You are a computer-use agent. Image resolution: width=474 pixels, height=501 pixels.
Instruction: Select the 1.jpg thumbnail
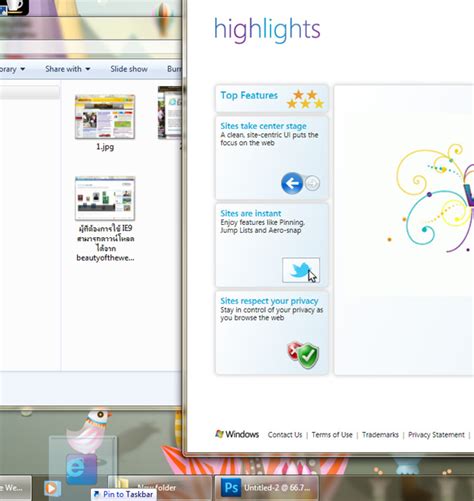click(105, 117)
